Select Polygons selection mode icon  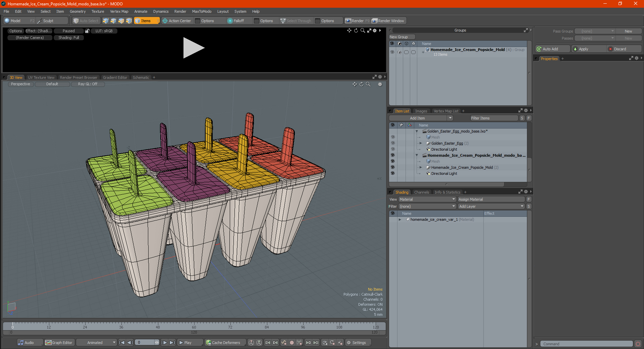tap(121, 21)
